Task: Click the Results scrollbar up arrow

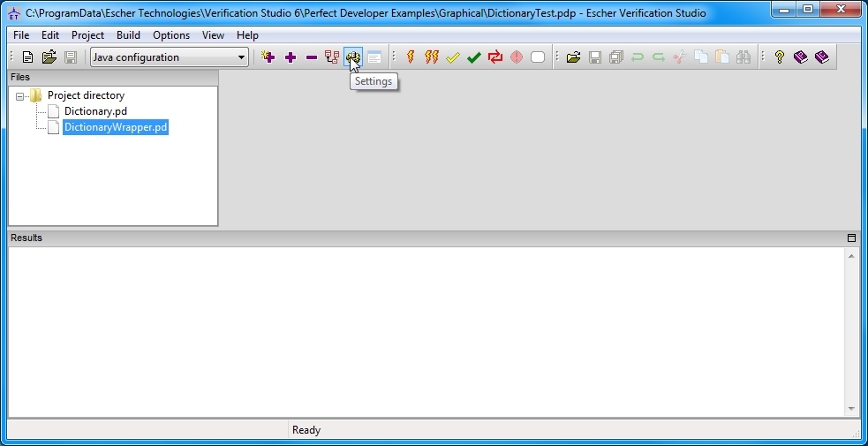Action: pos(851,255)
